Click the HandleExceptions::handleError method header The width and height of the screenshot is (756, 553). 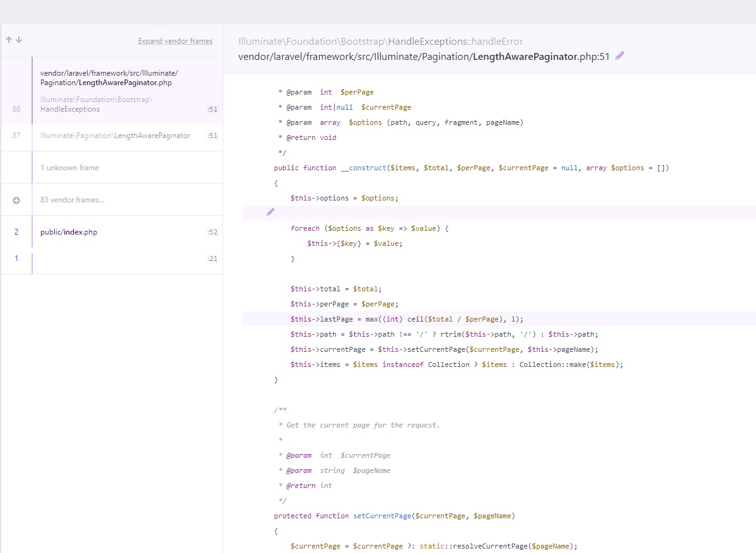click(x=378, y=41)
